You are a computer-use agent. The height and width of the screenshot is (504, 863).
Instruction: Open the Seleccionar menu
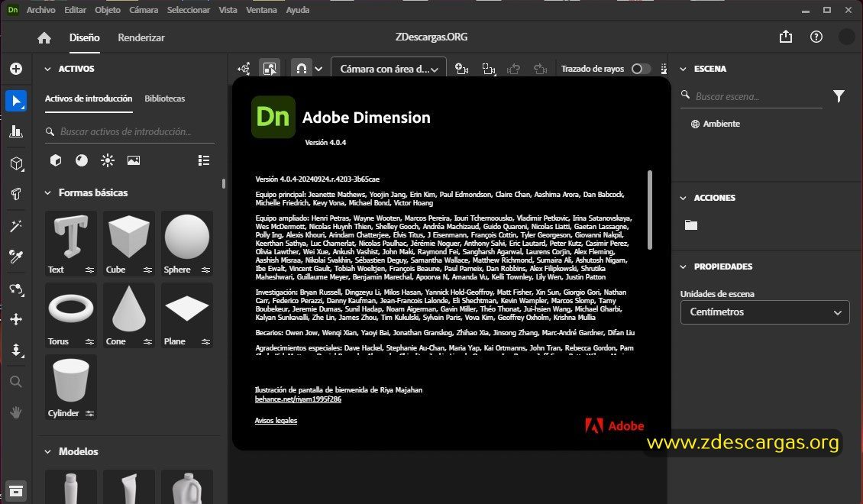pos(188,10)
